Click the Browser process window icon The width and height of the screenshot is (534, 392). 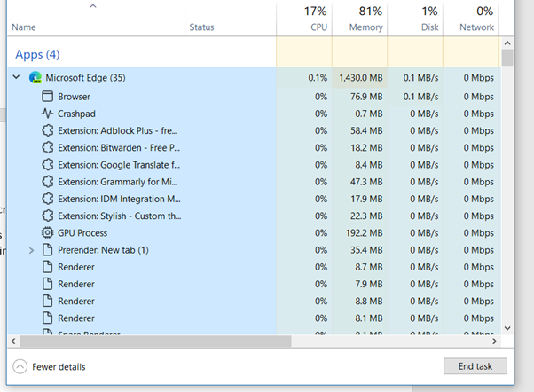point(47,97)
